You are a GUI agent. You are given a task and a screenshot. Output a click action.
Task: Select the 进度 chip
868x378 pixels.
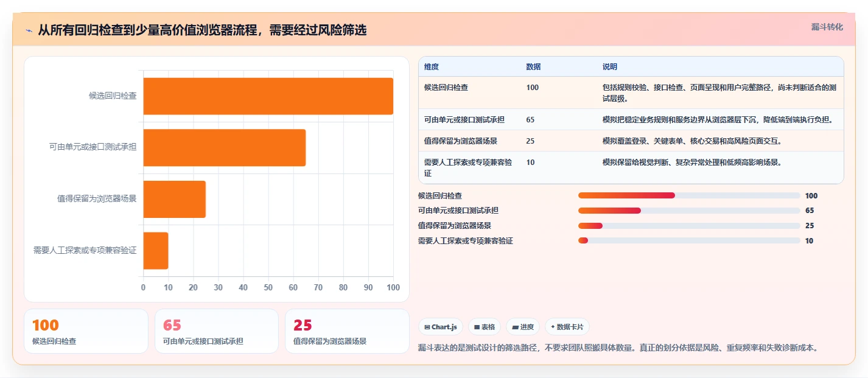click(523, 327)
